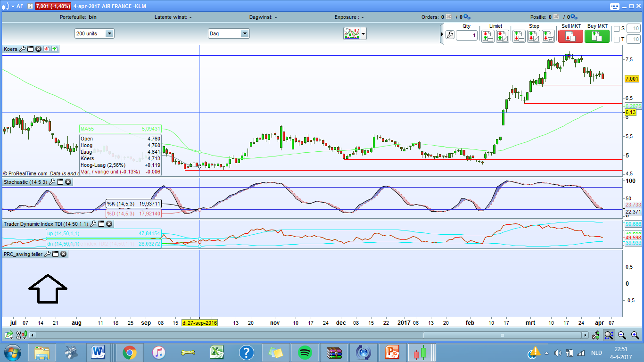Click the add indicator chart icon
Screen dimensions: 644x362
pyautogui.click(x=352, y=33)
